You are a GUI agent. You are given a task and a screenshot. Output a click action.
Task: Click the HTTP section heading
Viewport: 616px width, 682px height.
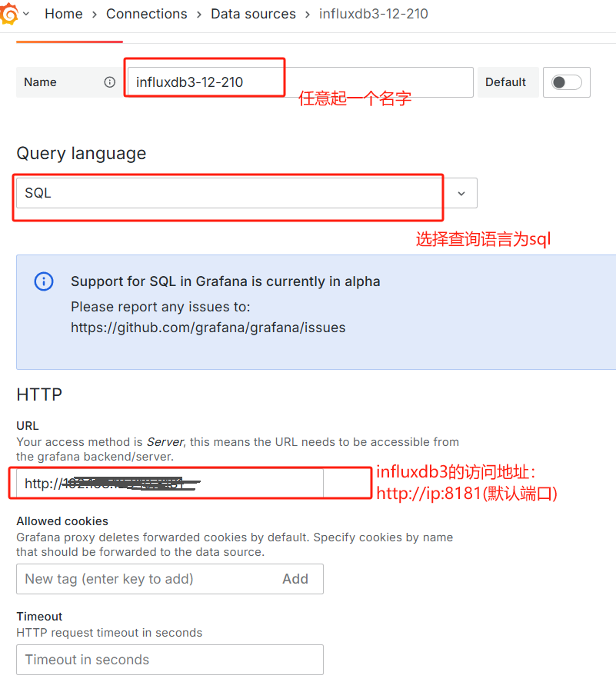coord(39,395)
